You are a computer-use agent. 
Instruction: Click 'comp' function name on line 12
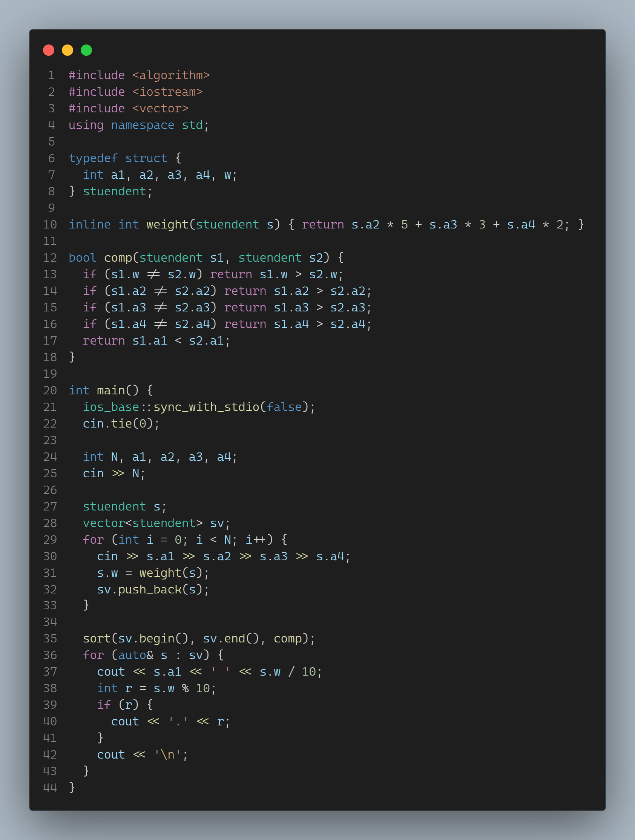click(x=118, y=258)
